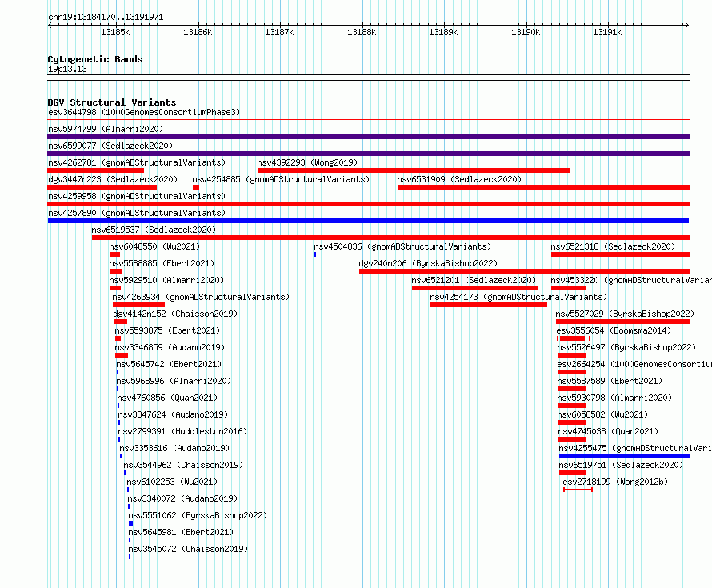This screenshot has width=712, height=588.
Task: Open nsv3347624 (Audano2019) variant
Action: click(173, 414)
